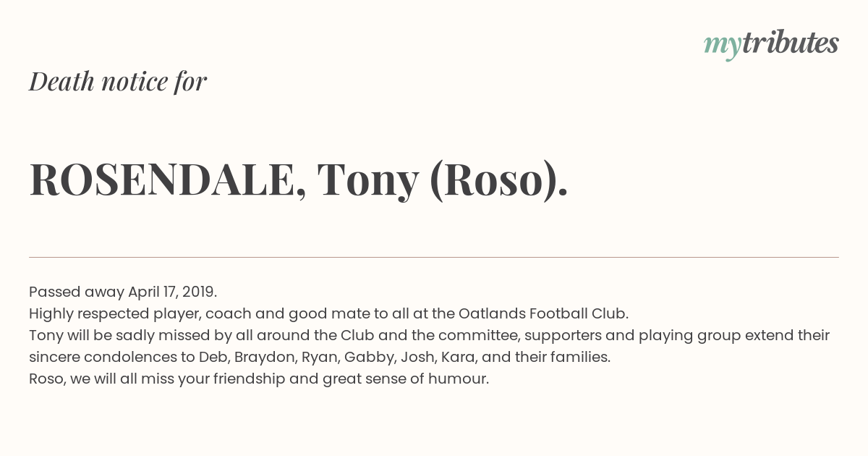Click the words 'great sense of humour'
The height and width of the screenshot is (456, 868).
[x=406, y=379]
